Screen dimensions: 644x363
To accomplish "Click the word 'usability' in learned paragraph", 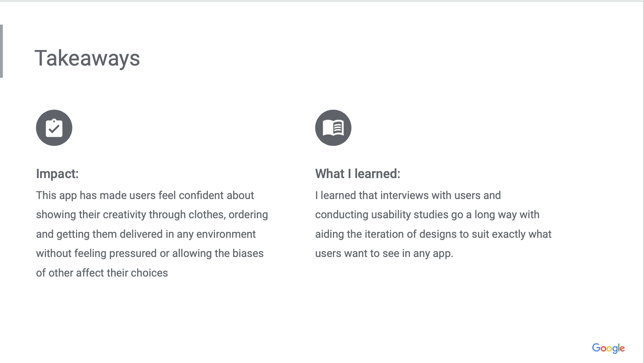I will click(x=391, y=215).
